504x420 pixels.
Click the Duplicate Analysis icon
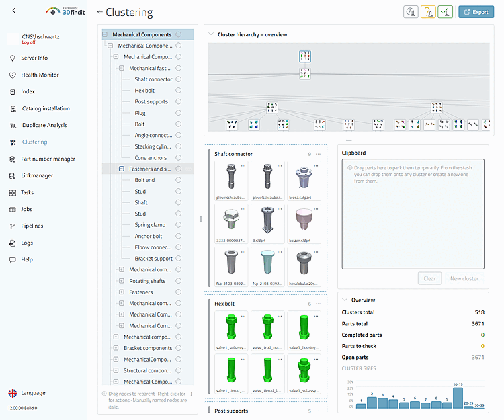click(13, 125)
